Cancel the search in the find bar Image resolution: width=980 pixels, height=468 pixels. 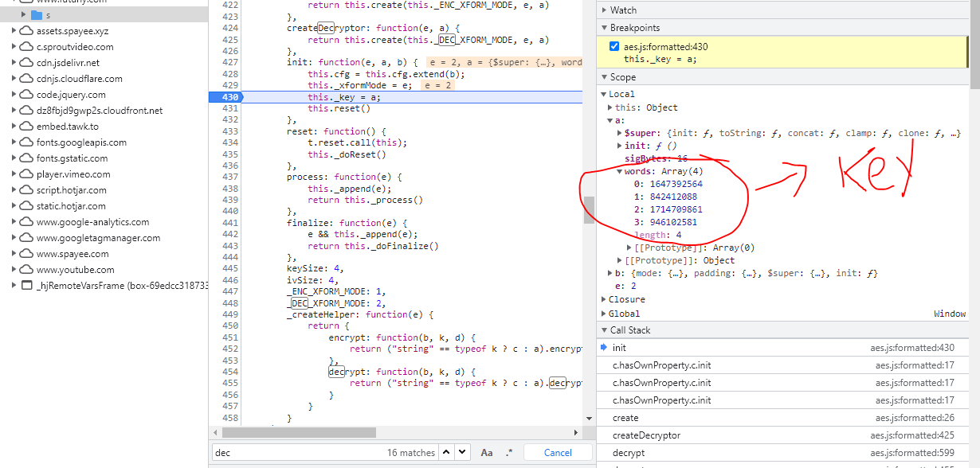(x=558, y=452)
